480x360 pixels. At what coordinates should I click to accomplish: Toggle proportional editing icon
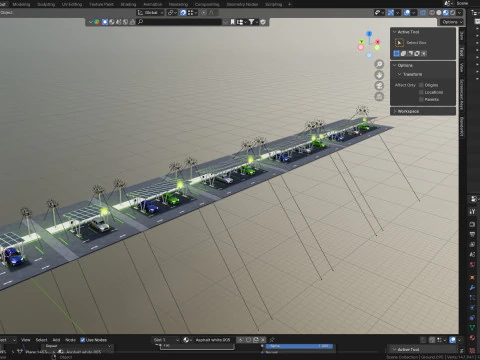204,13
